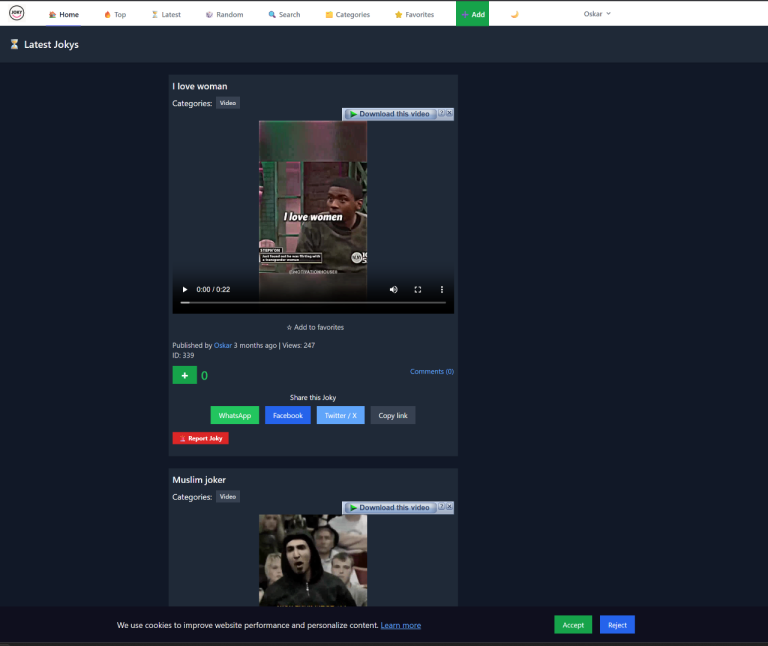Upvote the joke with the green plus button
The image size is (768, 646).
(x=184, y=375)
